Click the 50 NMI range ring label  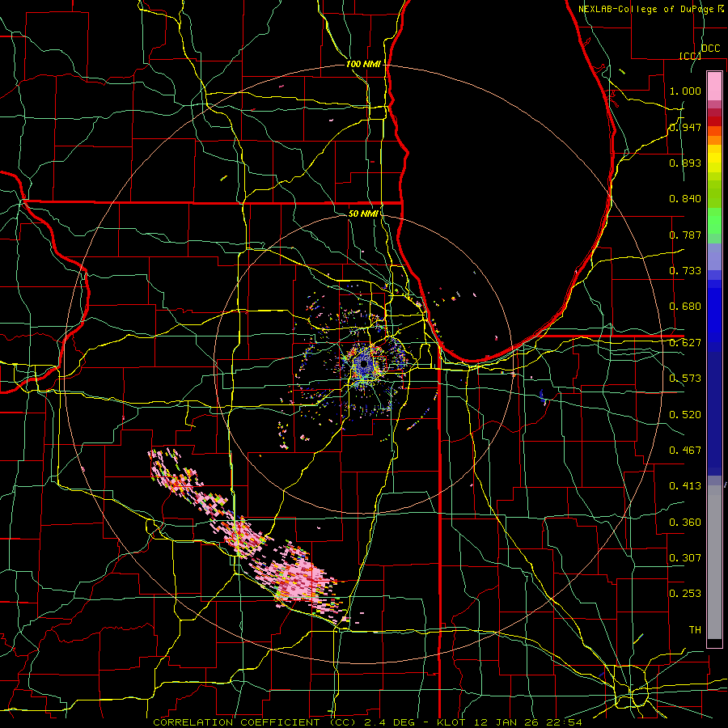coord(363,214)
